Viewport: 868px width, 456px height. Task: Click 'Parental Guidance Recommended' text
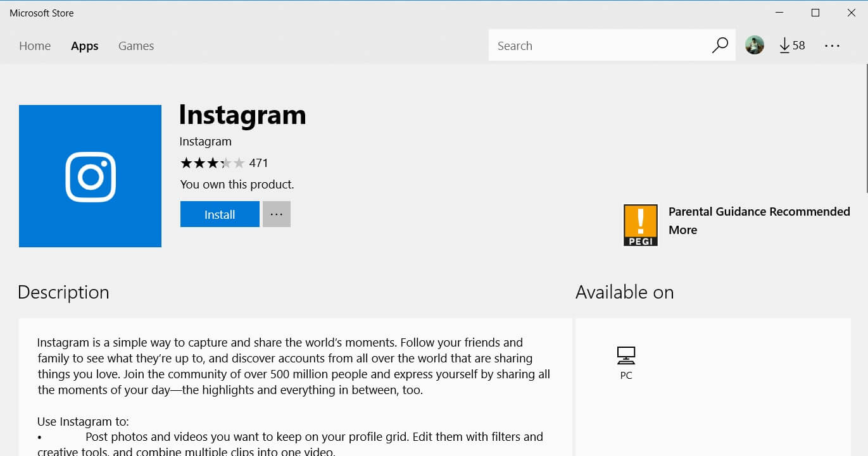pyautogui.click(x=759, y=212)
